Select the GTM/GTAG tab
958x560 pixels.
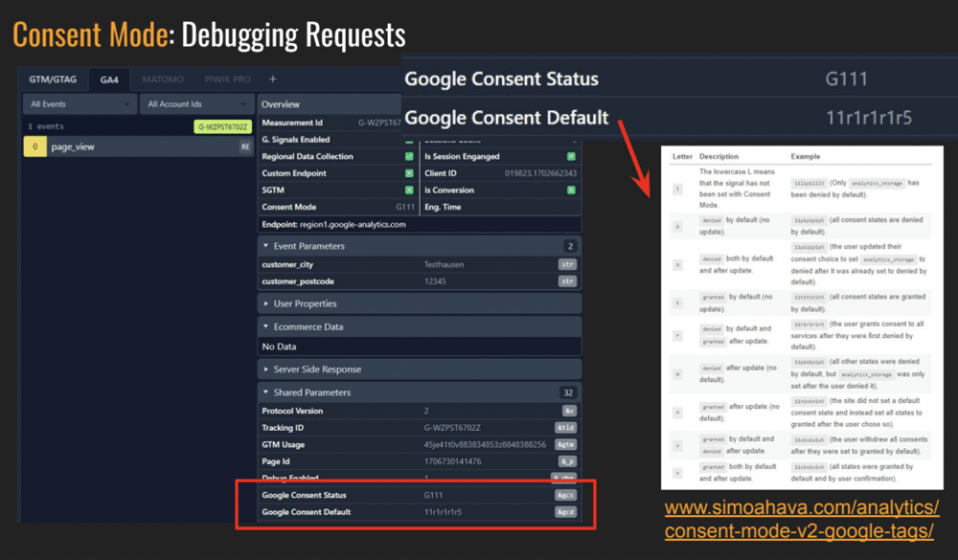(x=52, y=79)
